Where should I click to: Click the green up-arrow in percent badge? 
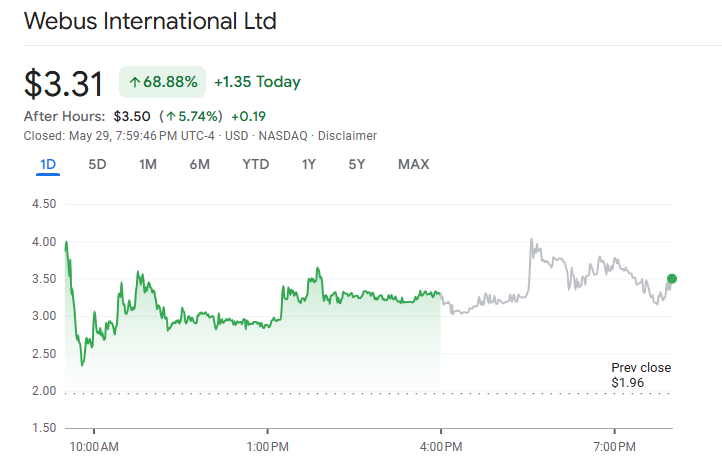click(x=135, y=82)
